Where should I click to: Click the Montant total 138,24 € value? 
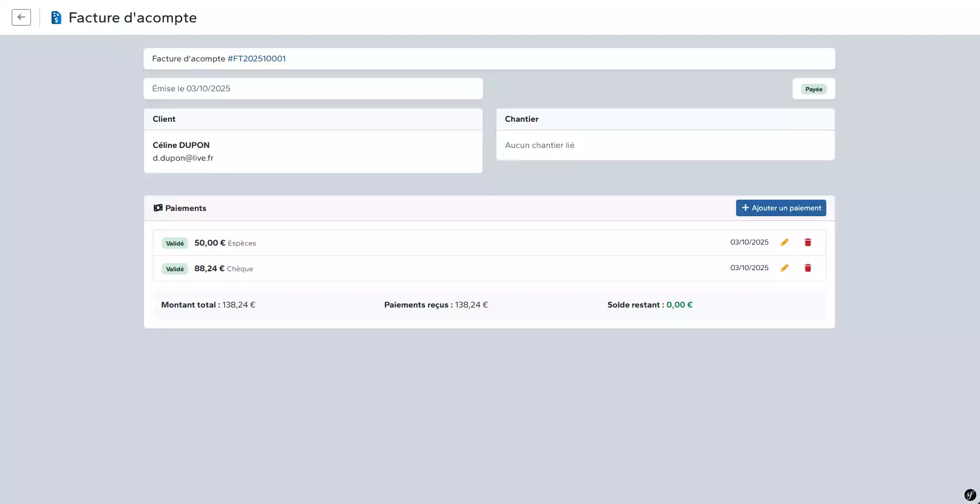239,305
